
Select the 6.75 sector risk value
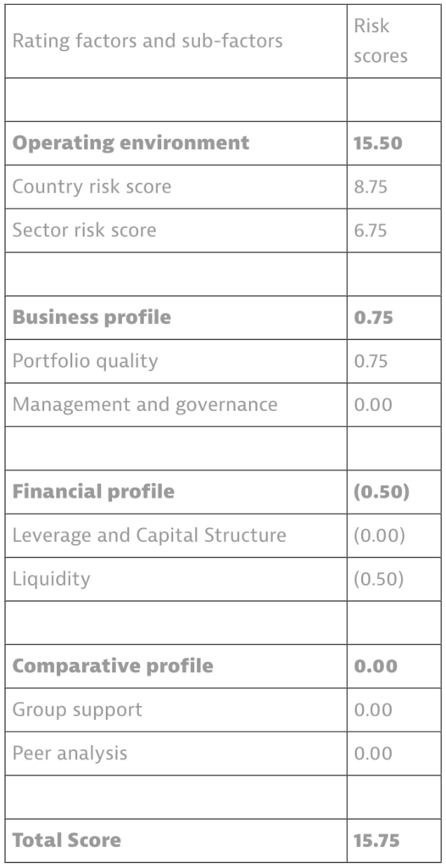click(x=370, y=231)
